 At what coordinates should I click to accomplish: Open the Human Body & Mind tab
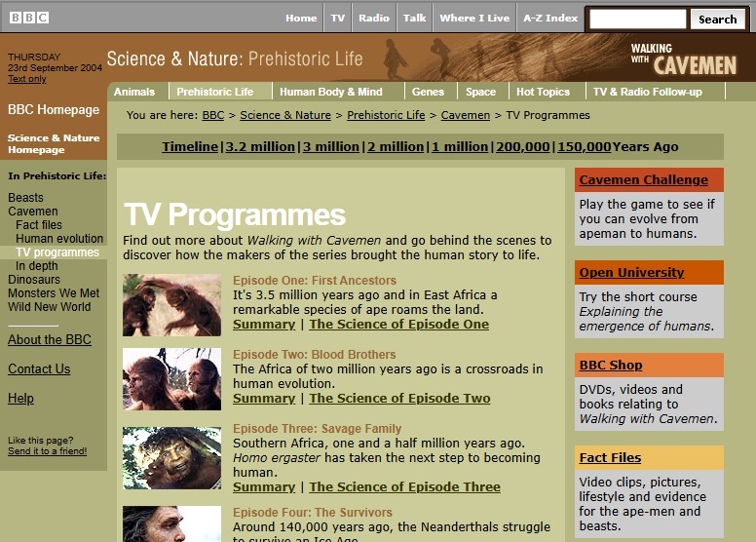(x=331, y=92)
